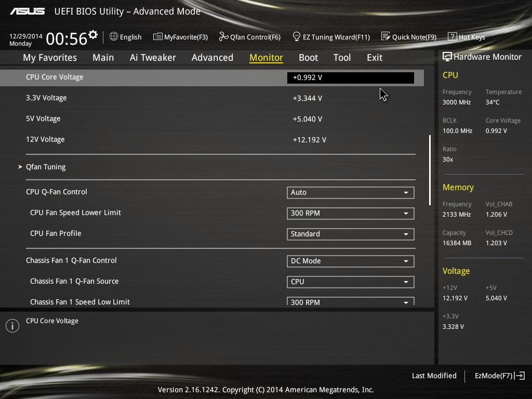Screen dimensions: 532x399
Task: Click the Voltage section heading
Action: [456, 271]
